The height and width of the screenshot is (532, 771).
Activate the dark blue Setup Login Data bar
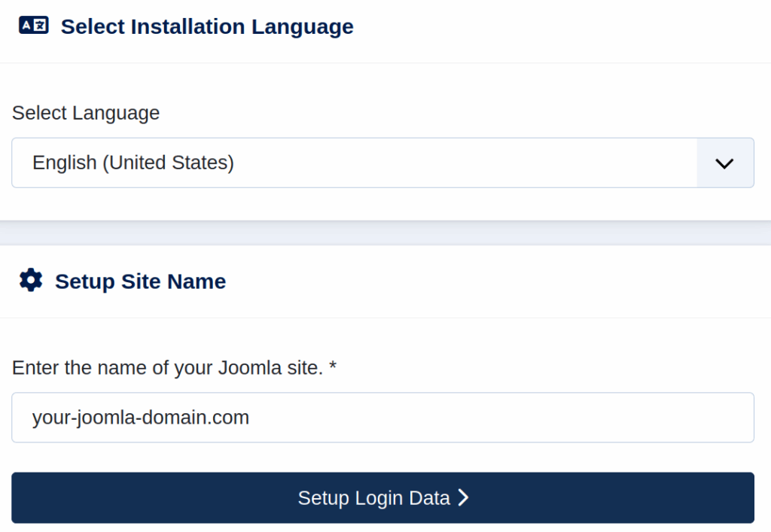tap(382, 497)
